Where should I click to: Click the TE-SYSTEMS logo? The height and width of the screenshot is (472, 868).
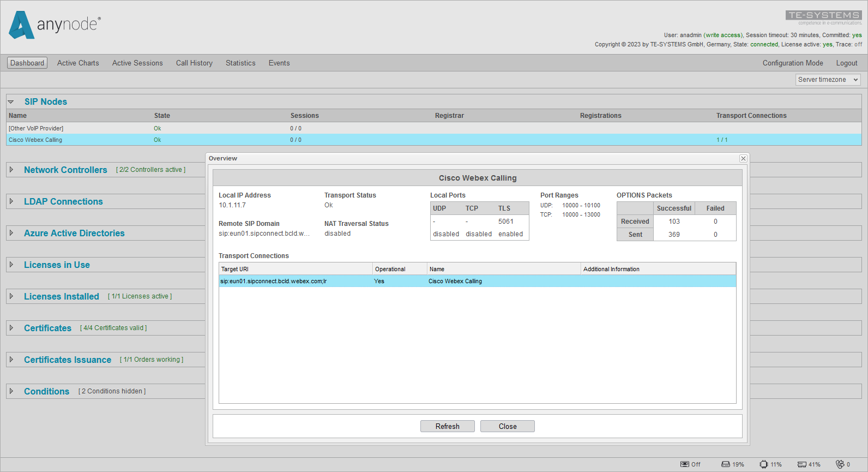pos(823,15)
